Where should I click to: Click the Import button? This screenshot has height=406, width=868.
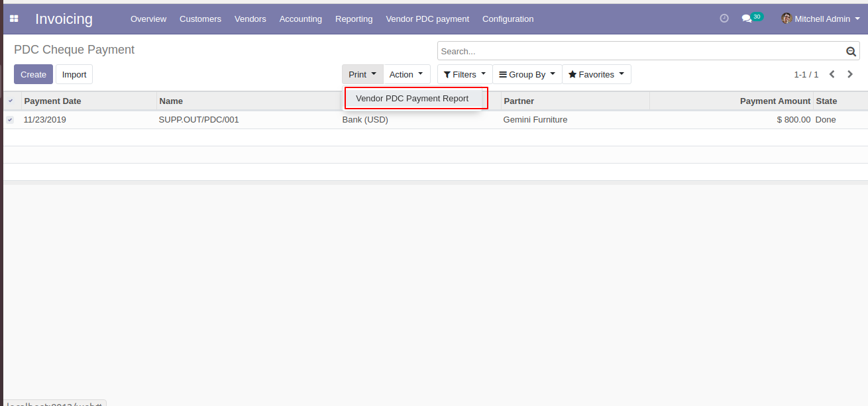74,74
